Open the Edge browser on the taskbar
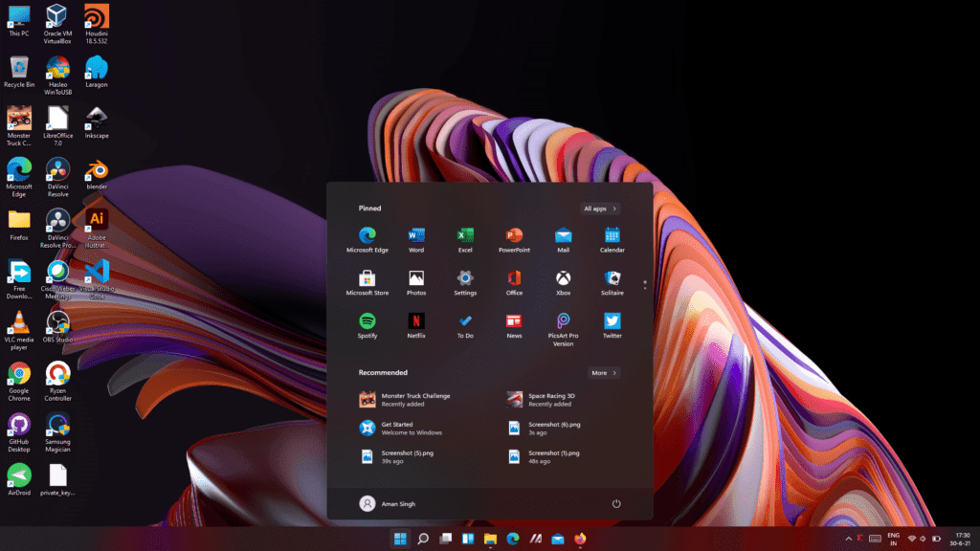 pos(513,539)
